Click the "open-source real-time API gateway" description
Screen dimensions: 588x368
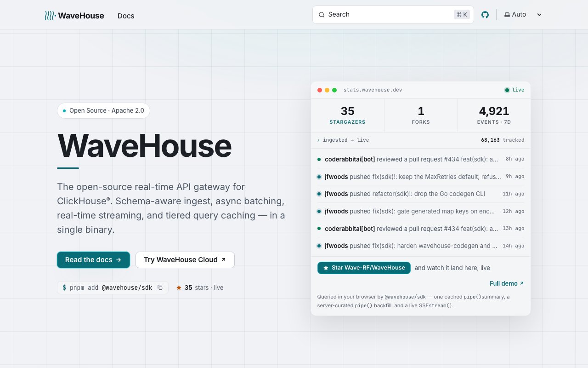pos(171,208)
